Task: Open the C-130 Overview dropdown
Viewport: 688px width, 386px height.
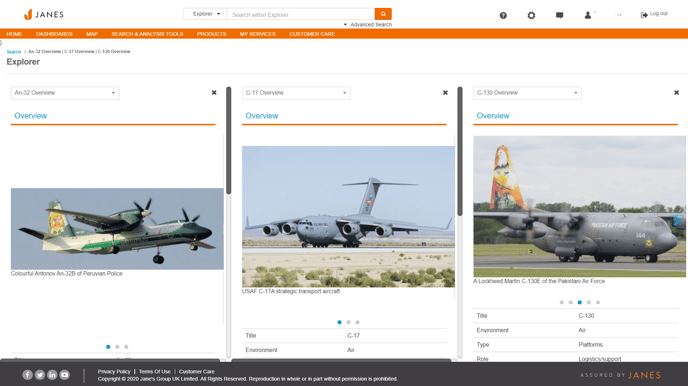Action: (x=527, y=93)
